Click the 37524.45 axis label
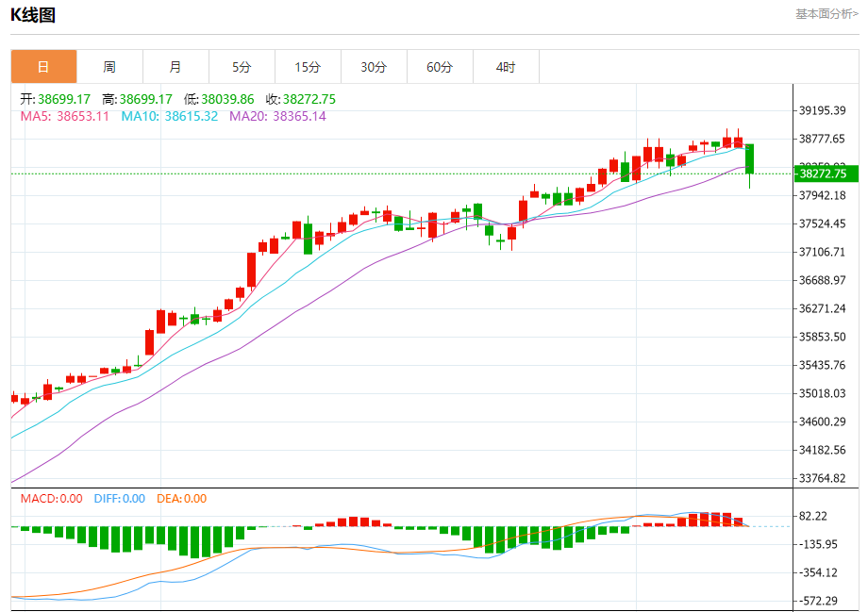 pos(822,223)
